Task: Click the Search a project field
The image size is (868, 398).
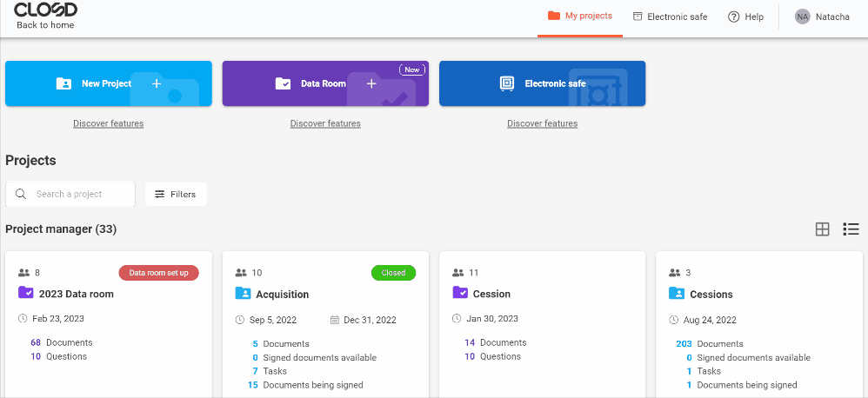Action: [80, 195]
